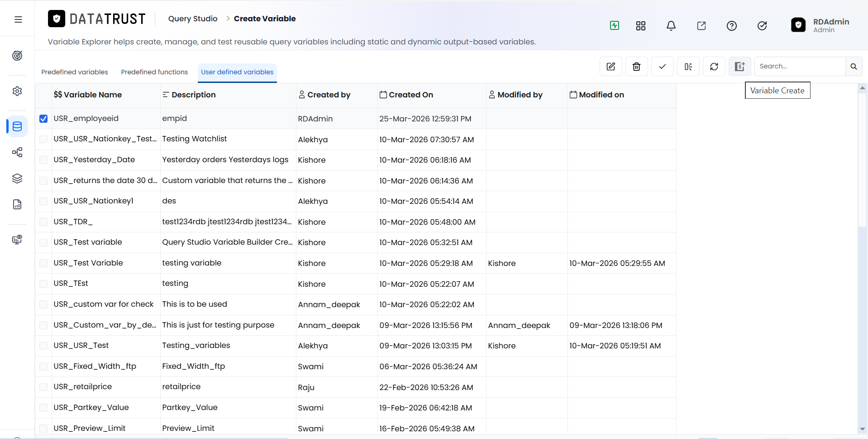
Task: Click the search magnifier button
Action: pyautogui.click(x=854, y=67)
